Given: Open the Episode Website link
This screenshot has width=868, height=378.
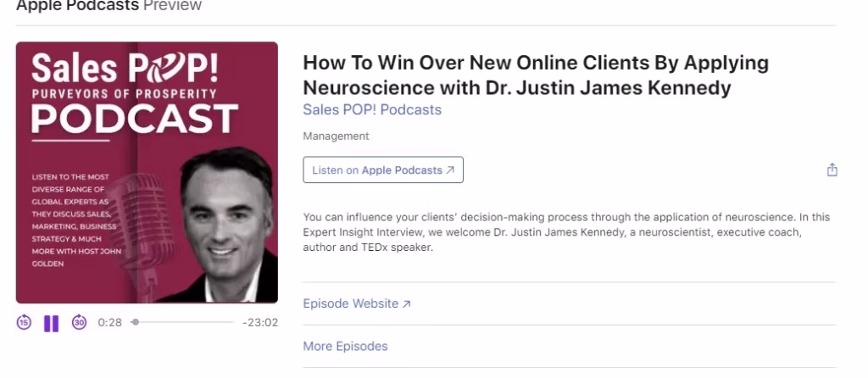Looking at the screenshot, I should click(x=357, y=303).
